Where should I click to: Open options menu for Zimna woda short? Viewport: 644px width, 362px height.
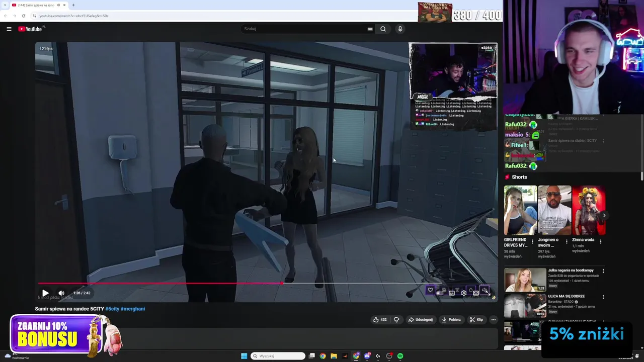(600, 241)
